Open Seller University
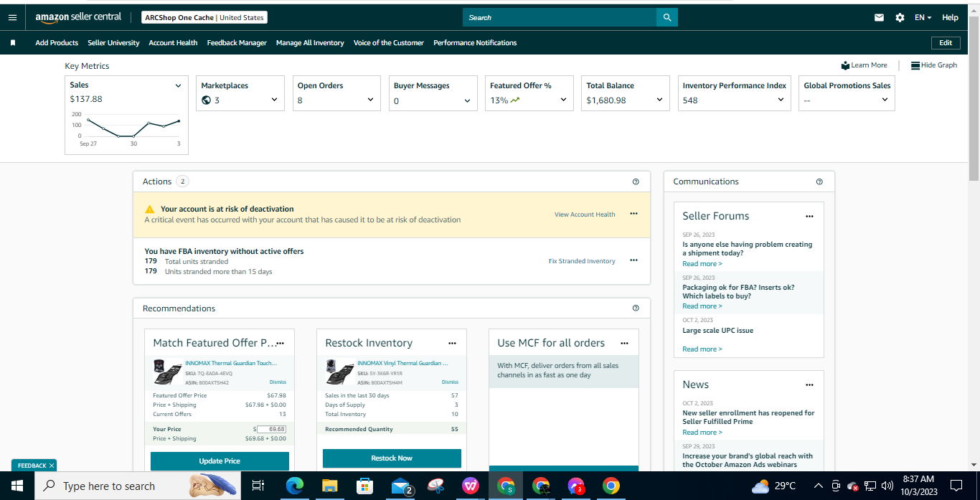The width and height of the screenshot is (980, 500). 113,43
